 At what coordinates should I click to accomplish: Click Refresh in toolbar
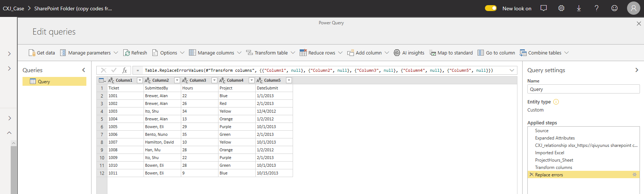(x=135, y=53)
